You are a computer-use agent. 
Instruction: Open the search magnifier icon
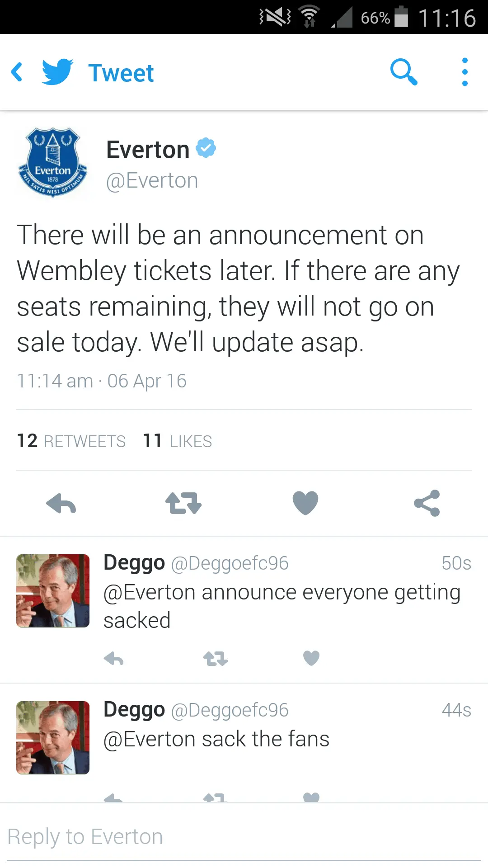pyautogui.click(x=404, y=72)
